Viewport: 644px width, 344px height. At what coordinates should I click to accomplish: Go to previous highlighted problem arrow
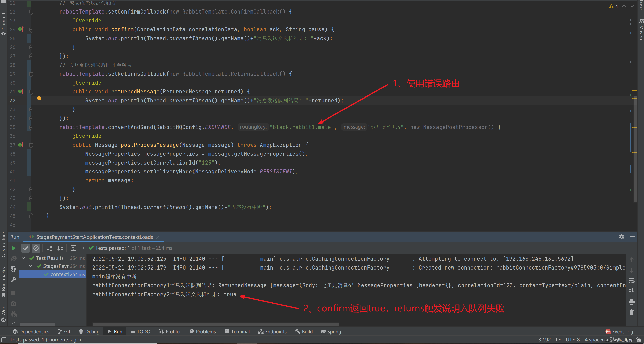[624, 6]
